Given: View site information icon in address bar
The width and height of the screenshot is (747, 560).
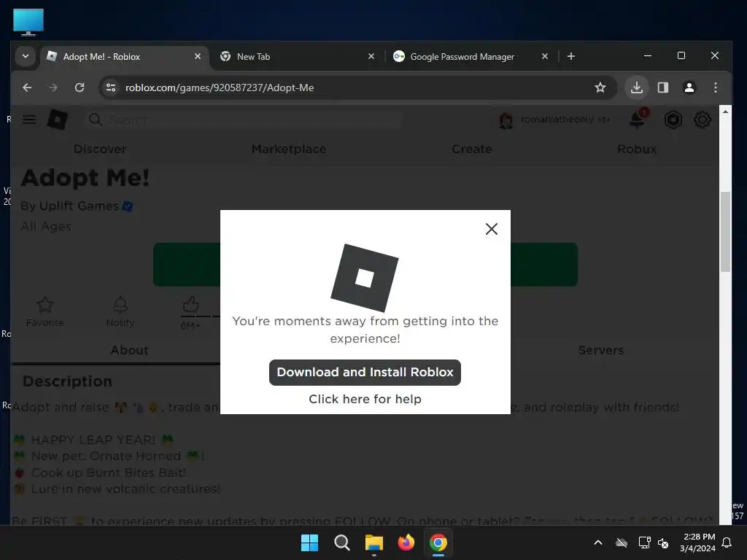Looking at the screenshot, I should pos(111,87).
